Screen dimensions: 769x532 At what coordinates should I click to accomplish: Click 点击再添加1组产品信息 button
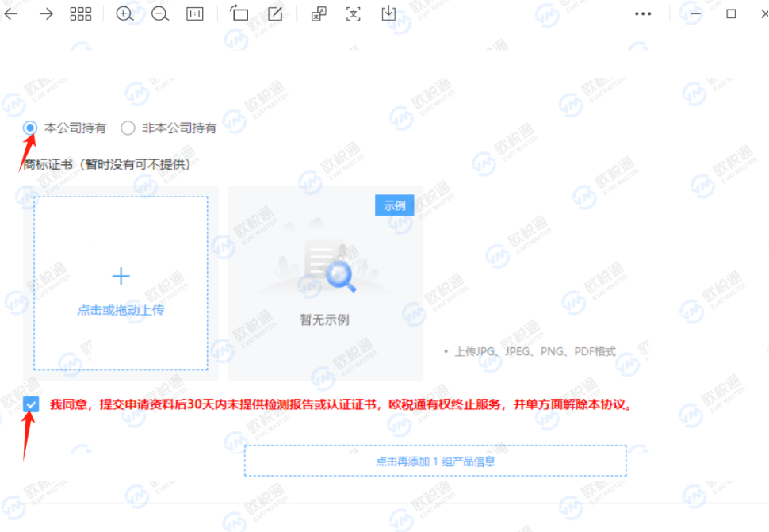click(436, 460)
